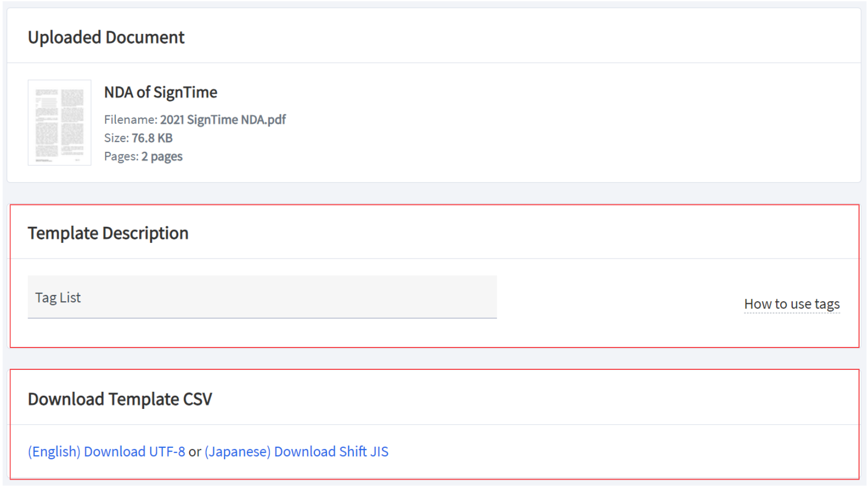868x490 pixels.
Task: Click the NDA document thumbnail preview
Action: point(59,123)
